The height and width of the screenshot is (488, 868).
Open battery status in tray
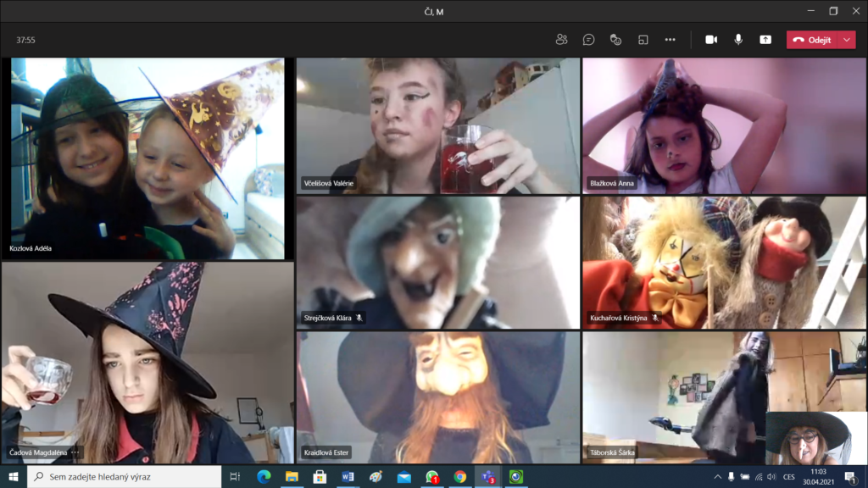click(x=745, y=476)
